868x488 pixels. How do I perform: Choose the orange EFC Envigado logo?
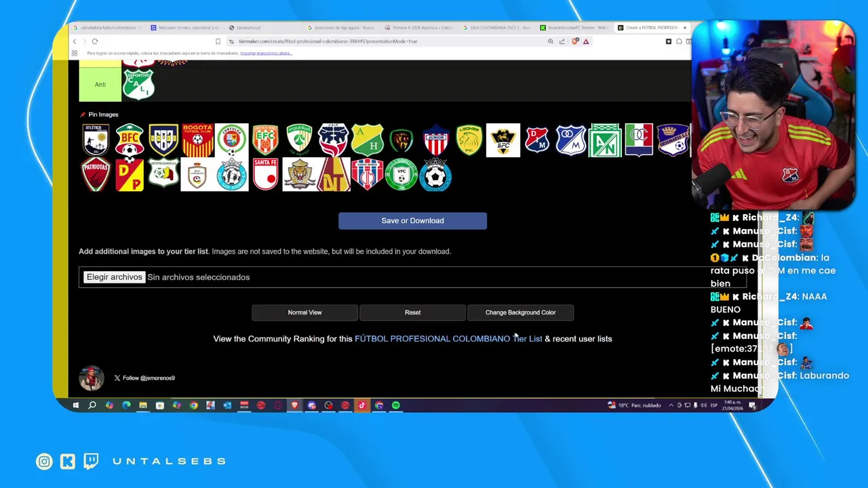pos(265,140)
